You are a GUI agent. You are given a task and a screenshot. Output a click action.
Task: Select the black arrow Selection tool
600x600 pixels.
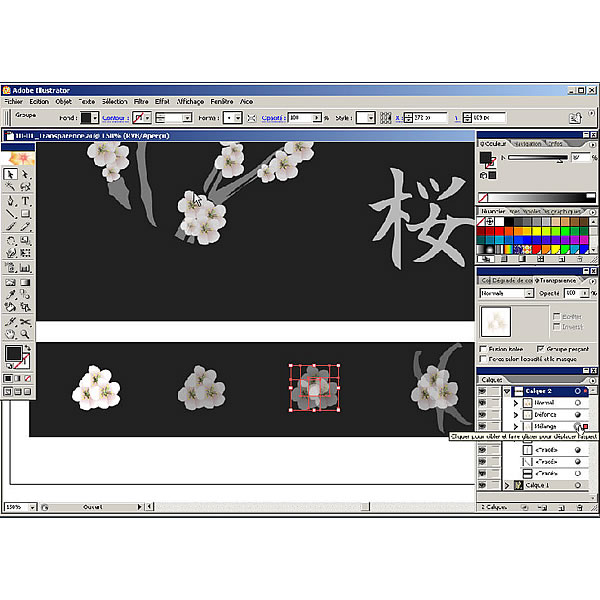pyautogui.click(x=10, y=174)
